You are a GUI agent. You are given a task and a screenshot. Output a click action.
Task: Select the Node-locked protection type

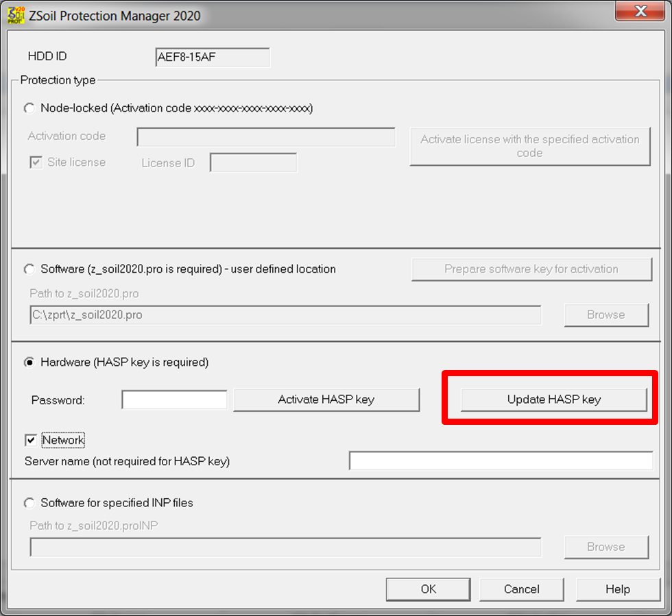(29, 108)
